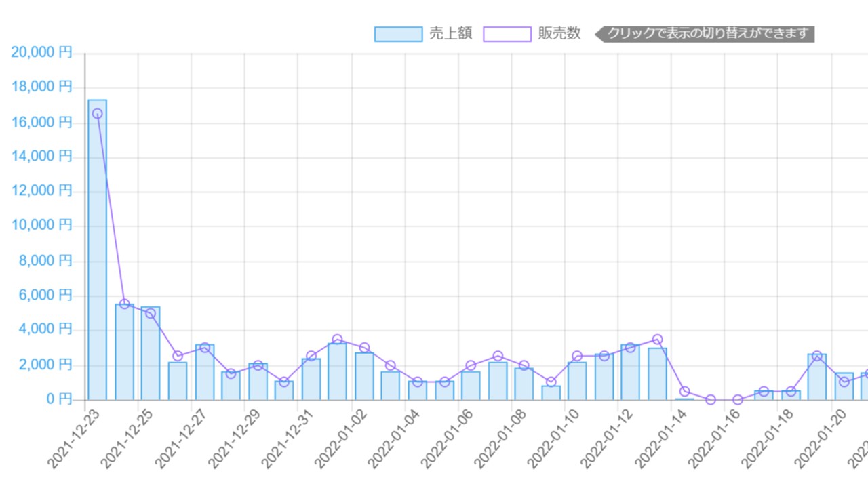Click the 18,000 円 axis label

[x=42, y=87]
